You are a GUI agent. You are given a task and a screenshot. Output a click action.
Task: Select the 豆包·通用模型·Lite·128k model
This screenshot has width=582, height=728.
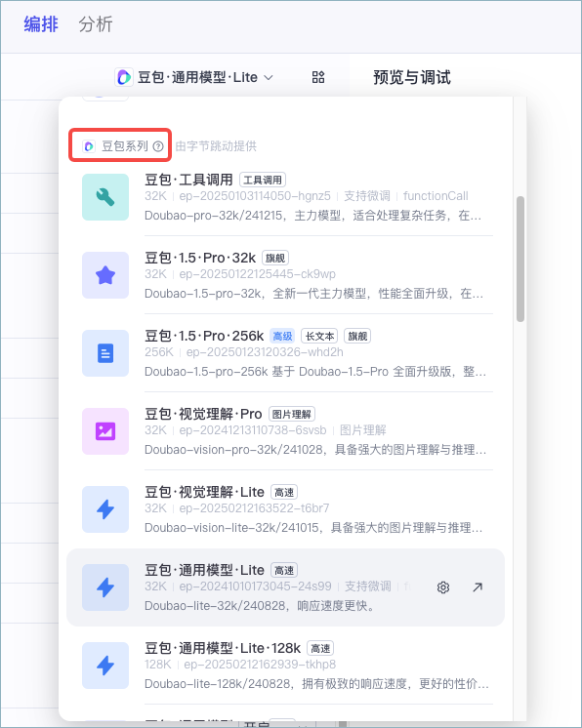tap(287, 666)
